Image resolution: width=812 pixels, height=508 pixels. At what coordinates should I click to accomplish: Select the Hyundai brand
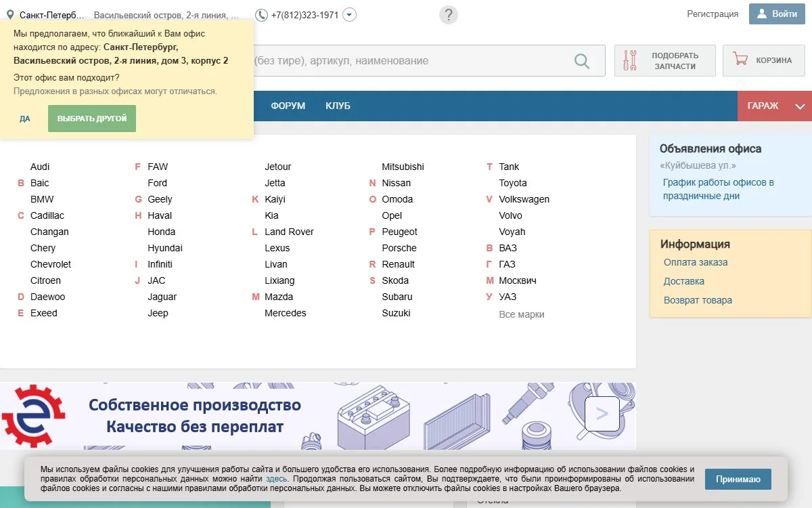(165, 248)
